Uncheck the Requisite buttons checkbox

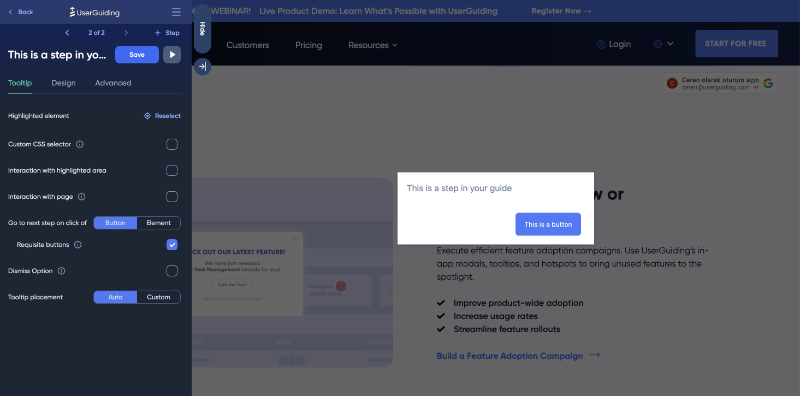click(x=172, y=245)
